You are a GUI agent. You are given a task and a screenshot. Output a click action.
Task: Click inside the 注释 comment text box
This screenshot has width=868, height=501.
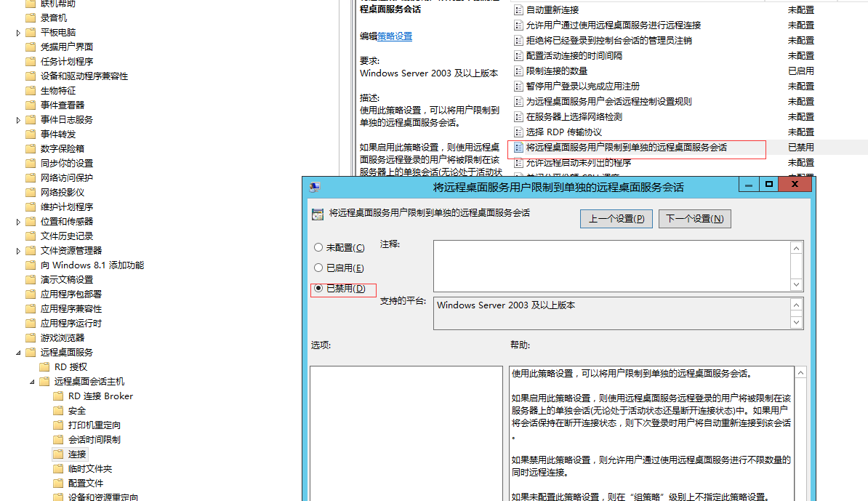[x=611, y=266]
